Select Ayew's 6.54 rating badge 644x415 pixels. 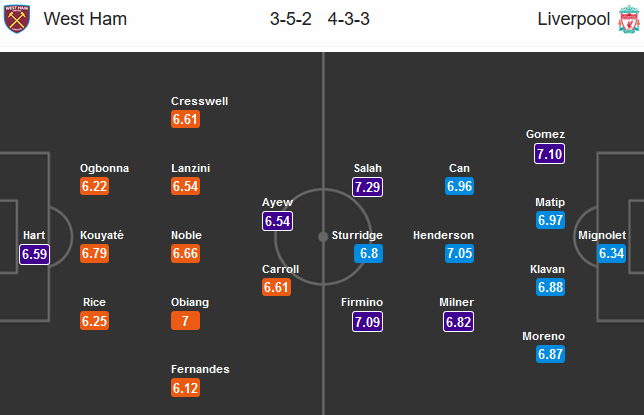tap(278, 221)
